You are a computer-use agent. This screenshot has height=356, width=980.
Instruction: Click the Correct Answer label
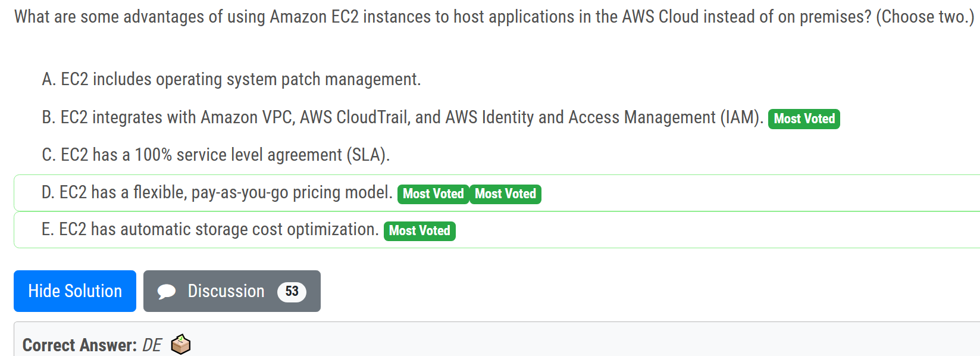(79, 345)
